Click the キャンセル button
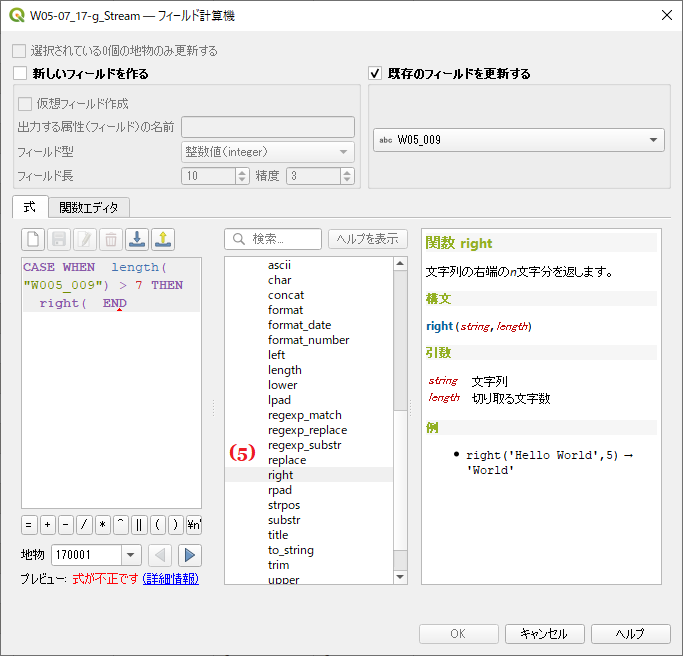Image resolution: width=683 pixels, height=656 pixels. (544, 634)
